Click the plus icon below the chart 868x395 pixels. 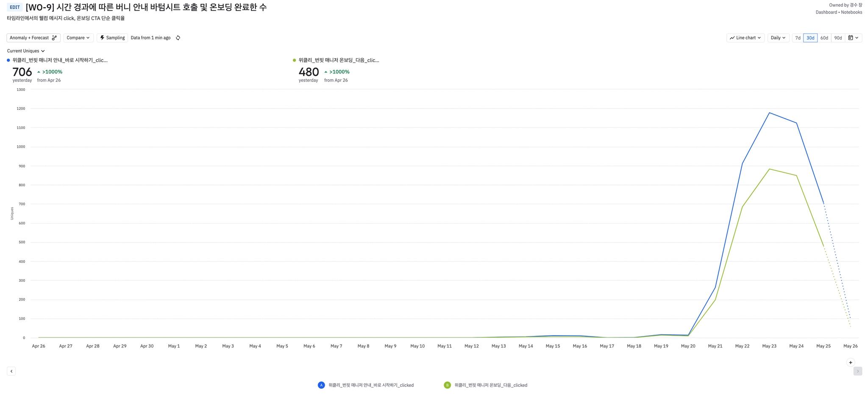coord(850,362)
